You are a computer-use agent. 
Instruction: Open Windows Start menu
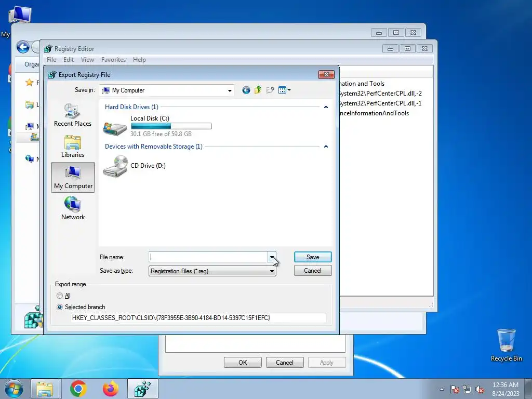tap(14, 389)
